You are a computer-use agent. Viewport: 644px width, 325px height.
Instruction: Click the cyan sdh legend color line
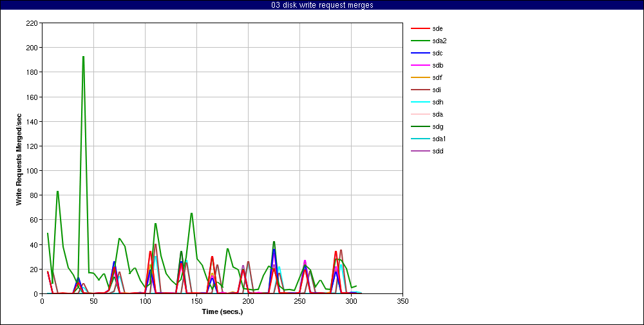pos(419,102)
